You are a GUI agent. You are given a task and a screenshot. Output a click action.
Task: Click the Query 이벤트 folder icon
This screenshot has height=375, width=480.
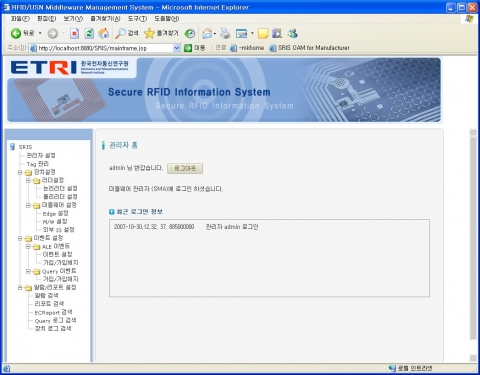[36, 271]
